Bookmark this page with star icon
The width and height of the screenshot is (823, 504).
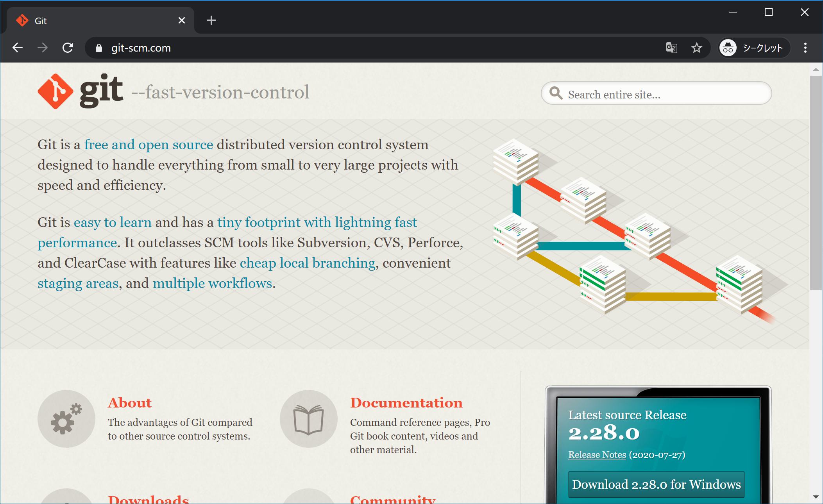pyautogui.click(x=696, y=48)
